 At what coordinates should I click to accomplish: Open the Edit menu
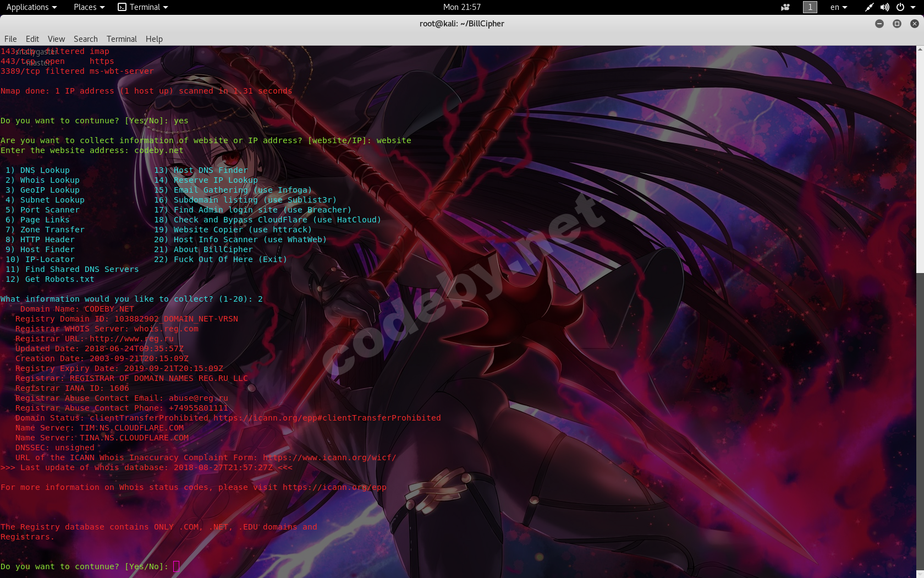(32, 39)
